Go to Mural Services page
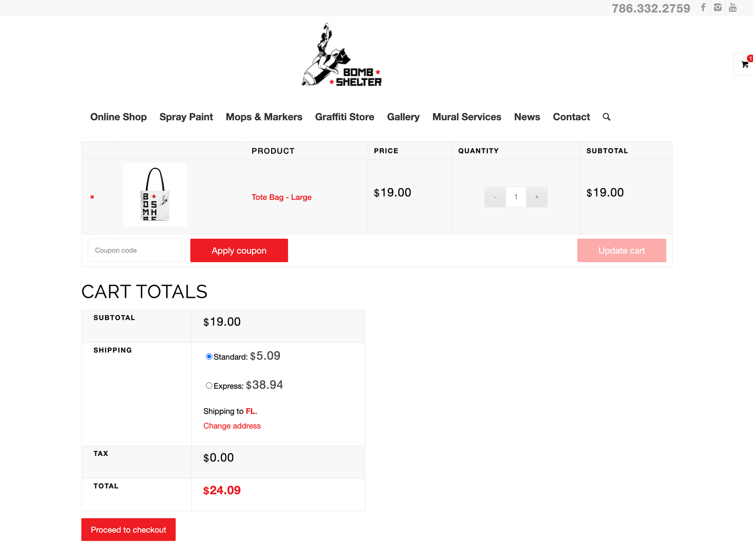 [466, 117]
